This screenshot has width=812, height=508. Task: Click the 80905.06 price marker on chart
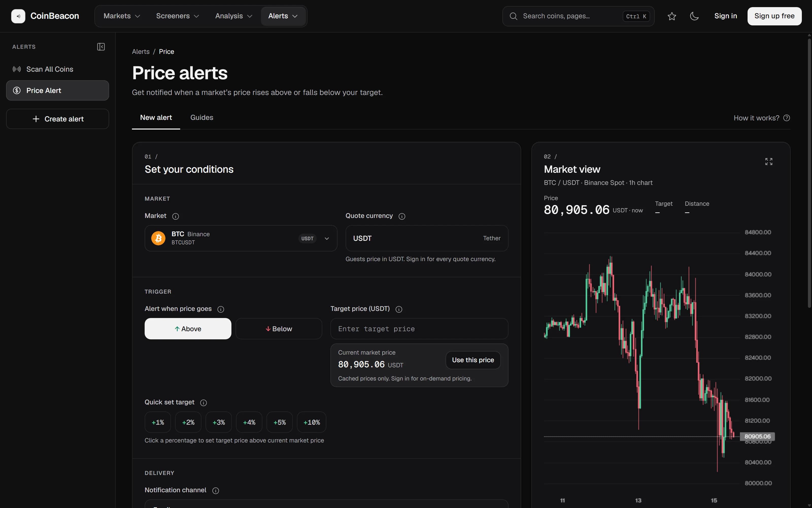click(x=757, y=436)
